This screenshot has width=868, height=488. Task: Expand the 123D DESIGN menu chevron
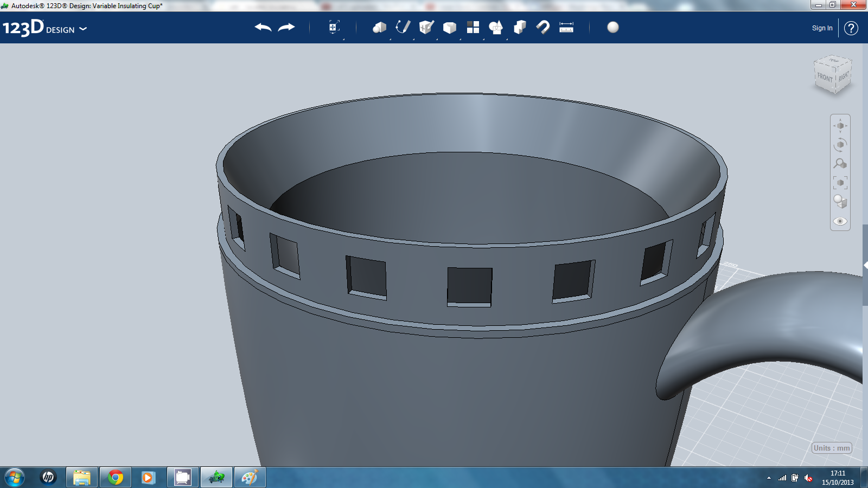click(82, 30)
